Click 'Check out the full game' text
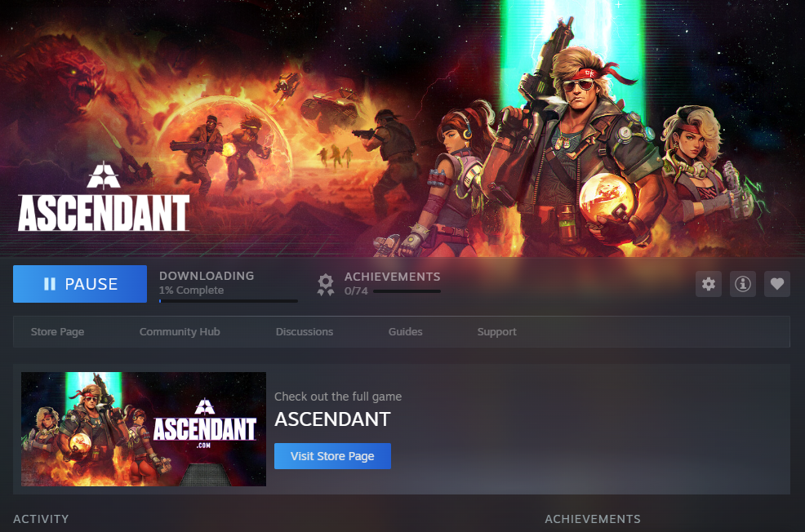Image resolution: width=805 pixels, height=532 pixels. point(338,397)
